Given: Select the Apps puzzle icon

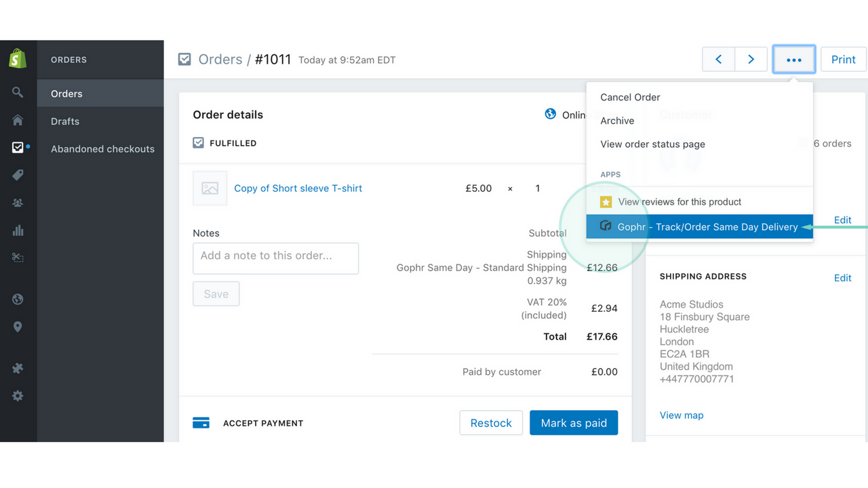Looking at the screenshot, I should coord(18,368).
